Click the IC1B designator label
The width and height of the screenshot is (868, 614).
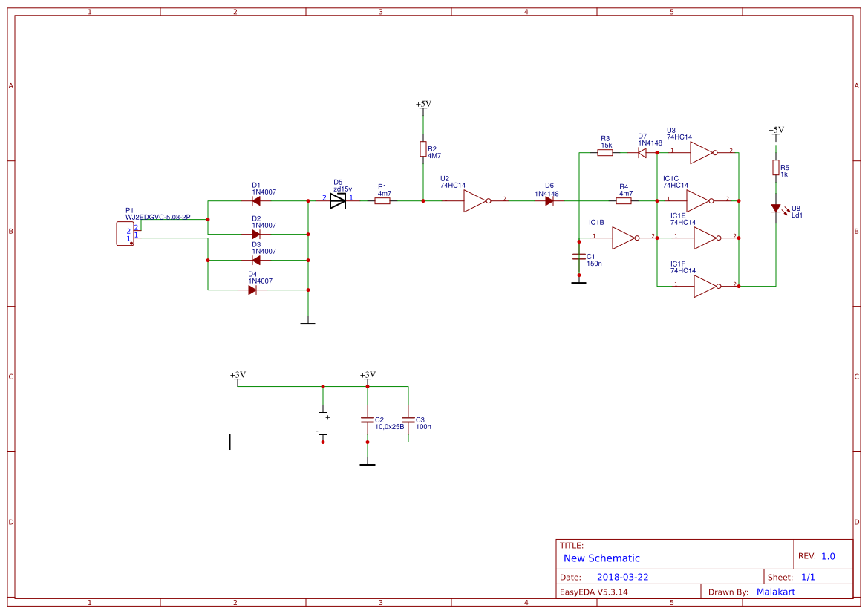click(596, 223)
